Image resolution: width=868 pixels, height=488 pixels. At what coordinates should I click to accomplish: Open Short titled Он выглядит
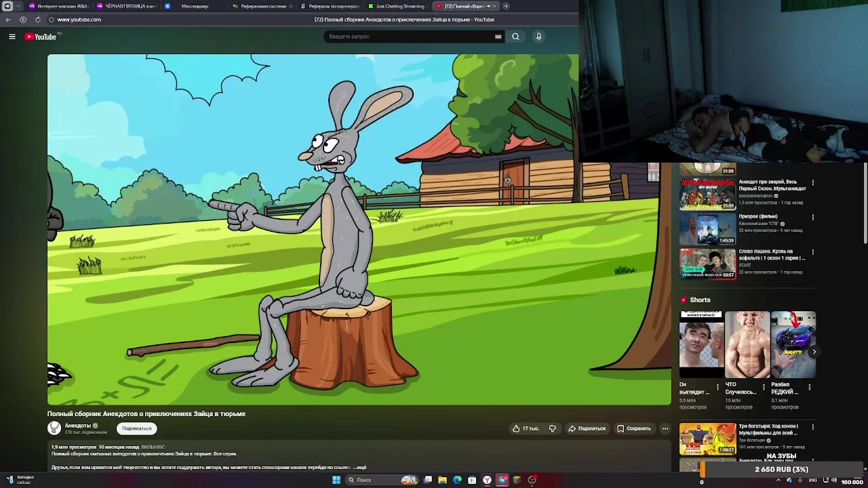tap(701, 344)
